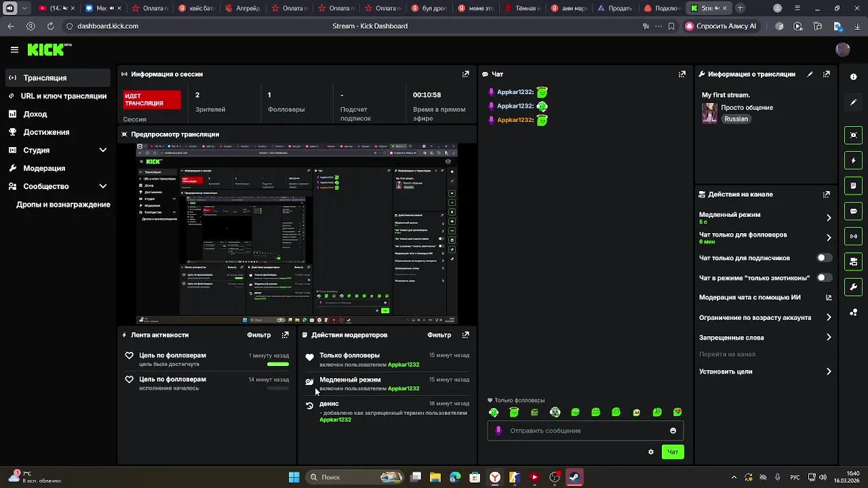Click the ИДЕТ ТРАНСЛЯЦИЯ live status badge
Screen dimensions: 868x488
pyautogui.click(x=152, y=100)
